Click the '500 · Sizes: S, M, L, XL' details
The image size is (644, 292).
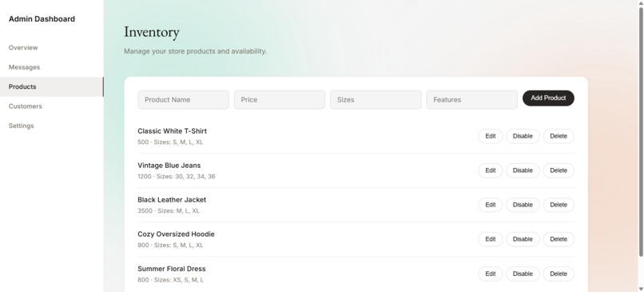[170, 142]
